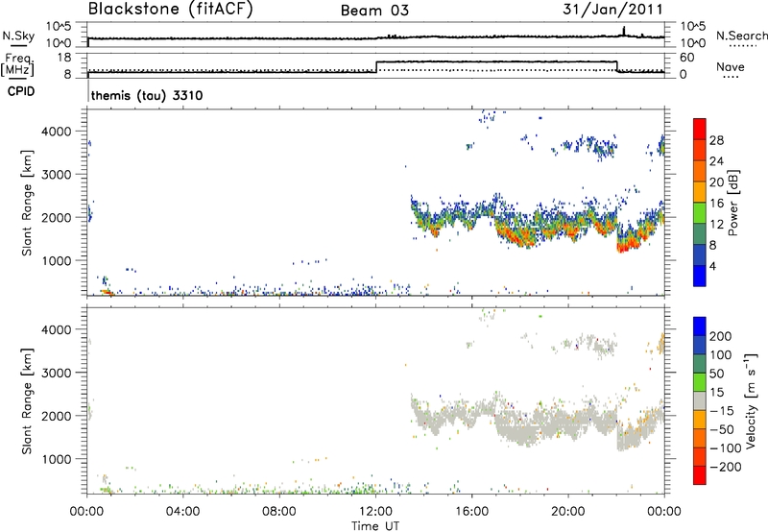Click the "16:00" time tick label
The height and width of the screenshot is (532, 768).
tap(471, 512)
